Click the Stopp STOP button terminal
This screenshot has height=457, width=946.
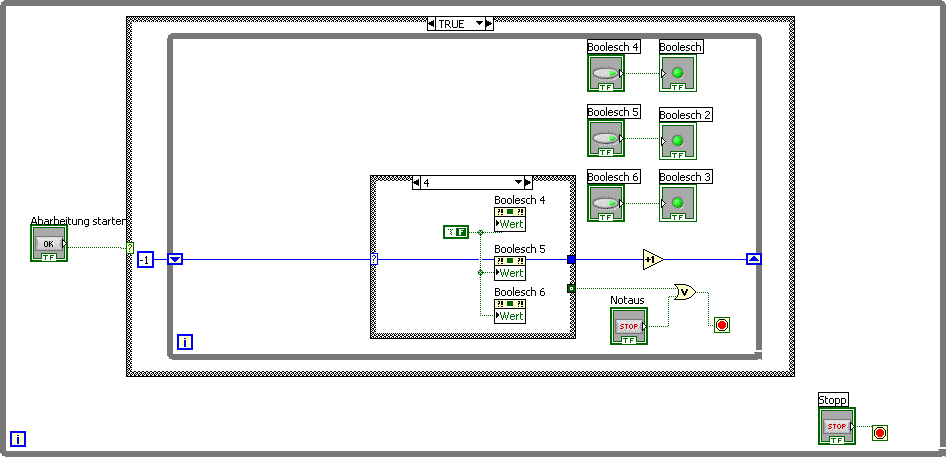point(837,426)
